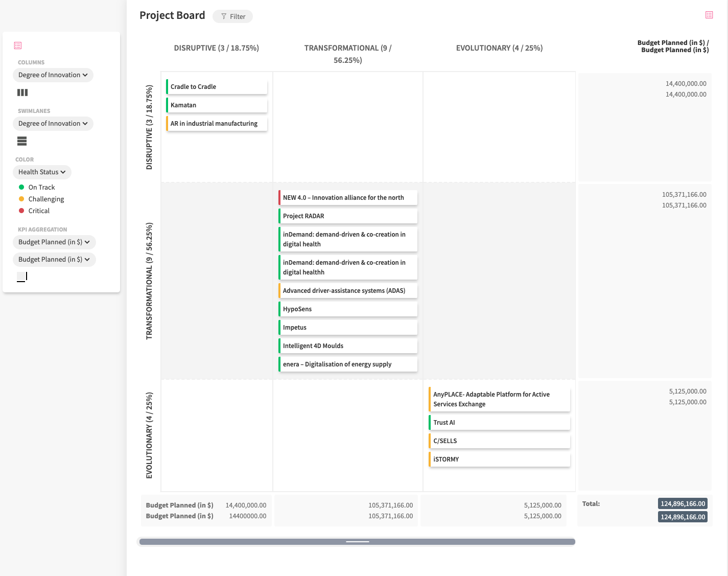Viewport: 728px width, 576px height.
Task: Open the Cradle to Cradle project card
Action: (x=217, y=87)
